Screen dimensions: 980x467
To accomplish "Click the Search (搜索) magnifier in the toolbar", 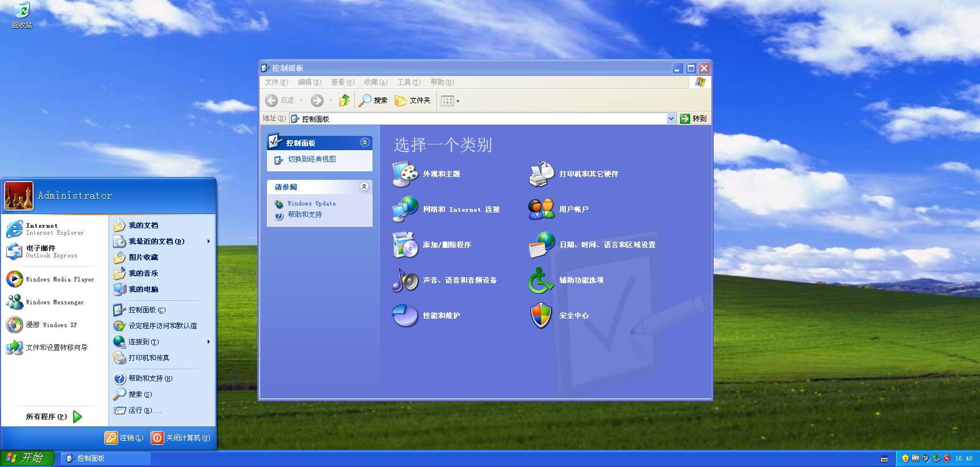I will (373, 100).
